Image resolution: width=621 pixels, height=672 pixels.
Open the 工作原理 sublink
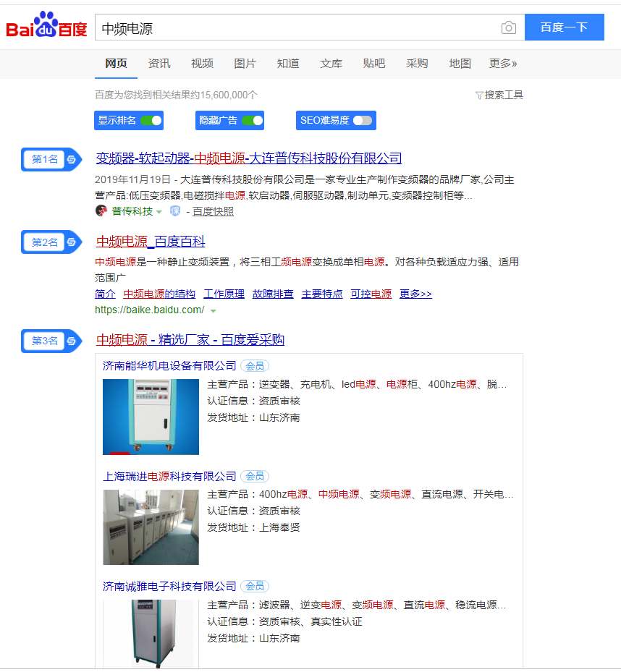pos(224,294)
